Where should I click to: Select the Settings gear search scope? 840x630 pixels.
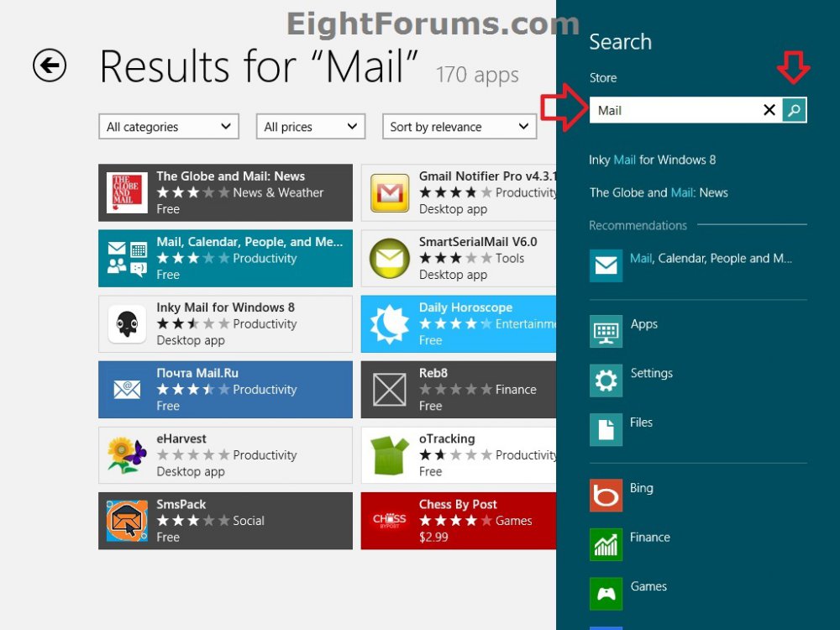(606, 381)
